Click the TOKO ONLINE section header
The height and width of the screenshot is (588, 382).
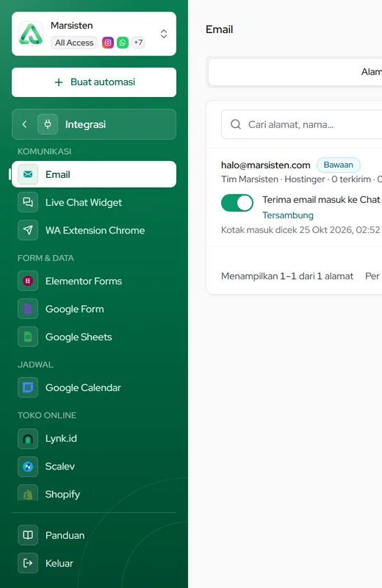47,415
